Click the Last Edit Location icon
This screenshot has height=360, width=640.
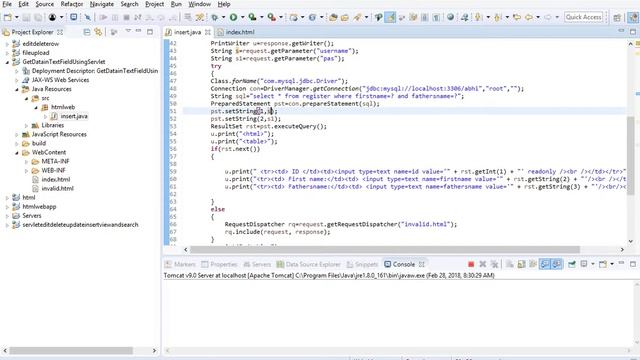[517, 17]
